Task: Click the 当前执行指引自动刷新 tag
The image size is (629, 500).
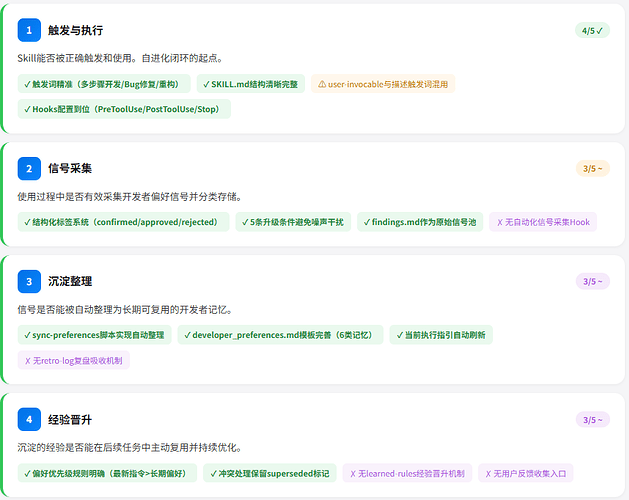Action: tap(441, 335)
